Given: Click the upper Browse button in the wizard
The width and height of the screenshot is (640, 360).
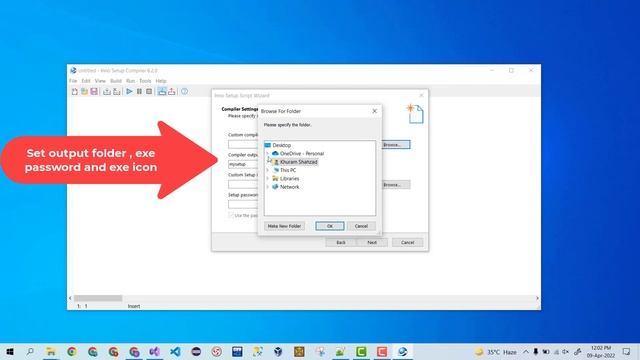Looking at the screenshot, I should click(x=396, y=144).
